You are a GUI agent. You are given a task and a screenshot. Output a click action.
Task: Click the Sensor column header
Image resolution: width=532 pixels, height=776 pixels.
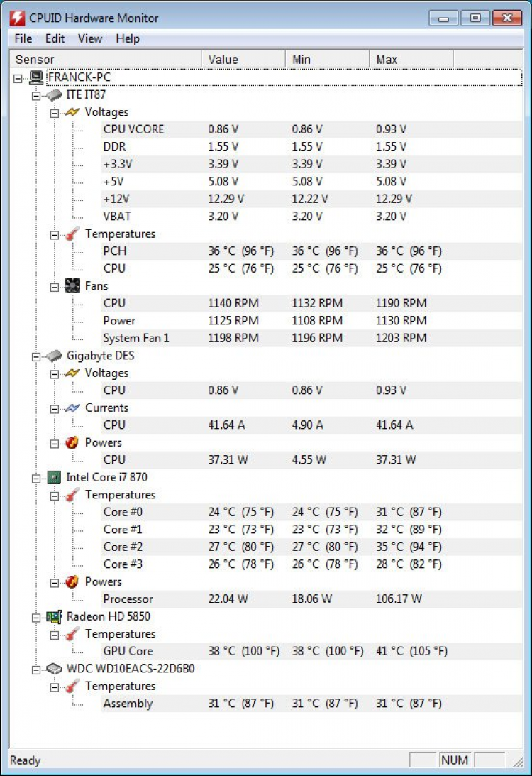(x=106, y=60)
